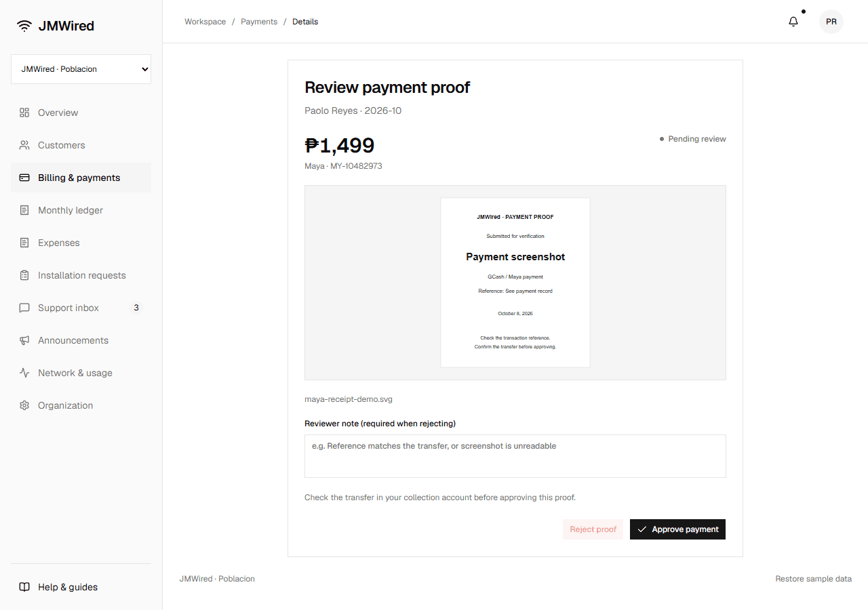Approve payment button
The image size is (868, 610).
pos(677,529)
